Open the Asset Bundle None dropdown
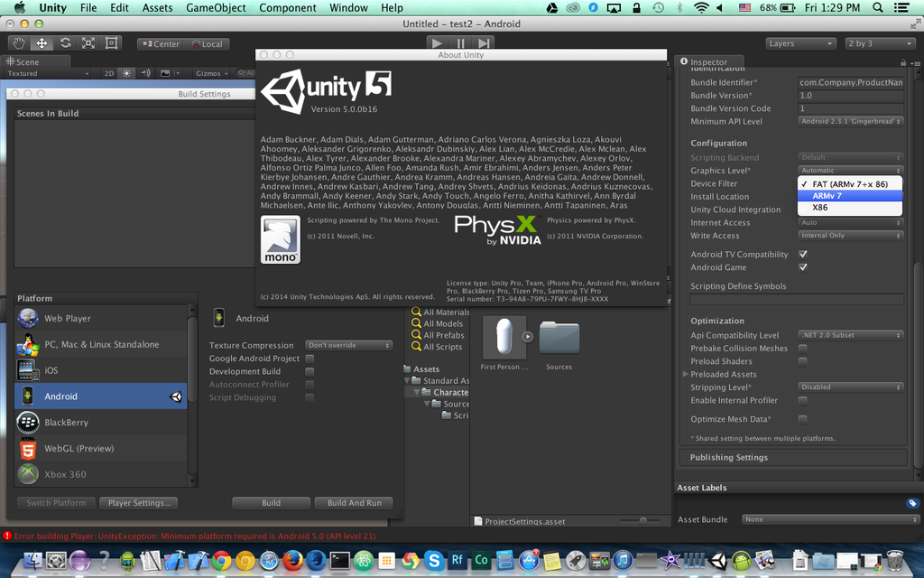The height and width of the screenshot is (578, 924). point(830,519)
